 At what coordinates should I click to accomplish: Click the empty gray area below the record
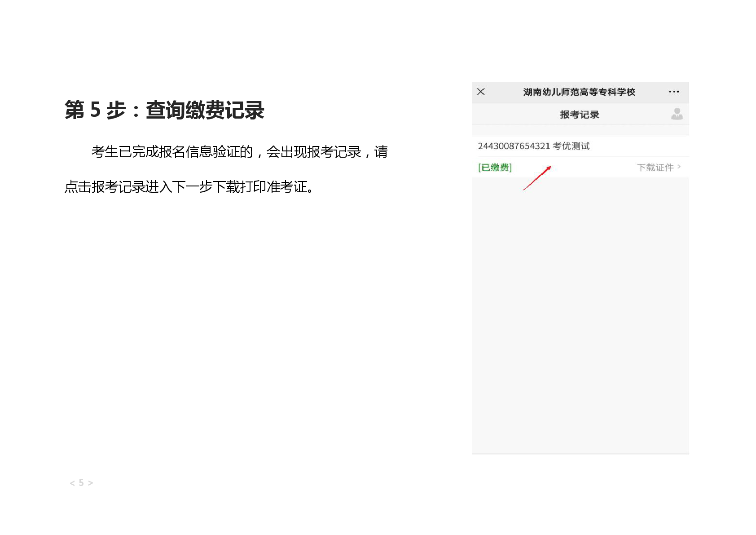580,314
